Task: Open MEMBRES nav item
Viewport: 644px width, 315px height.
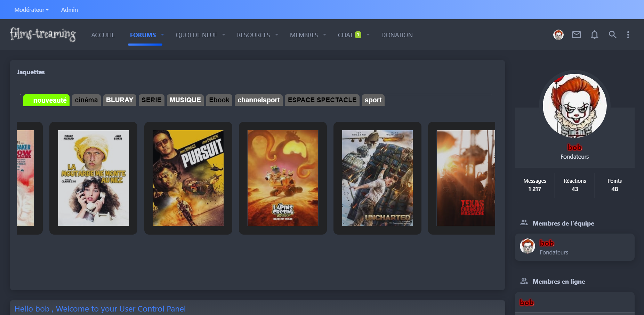Action: pos(304,35)
